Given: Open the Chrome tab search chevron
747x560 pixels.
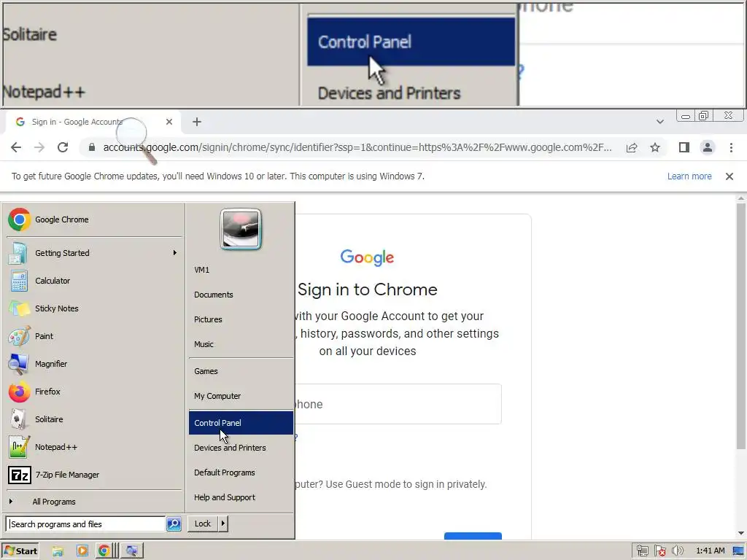Looking at the screenshot, I should 659,122.
